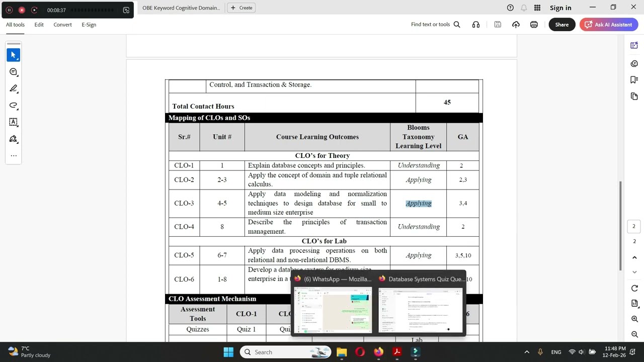Expand more tools ellipsis in quick toolbar

(x=14, y=155)
